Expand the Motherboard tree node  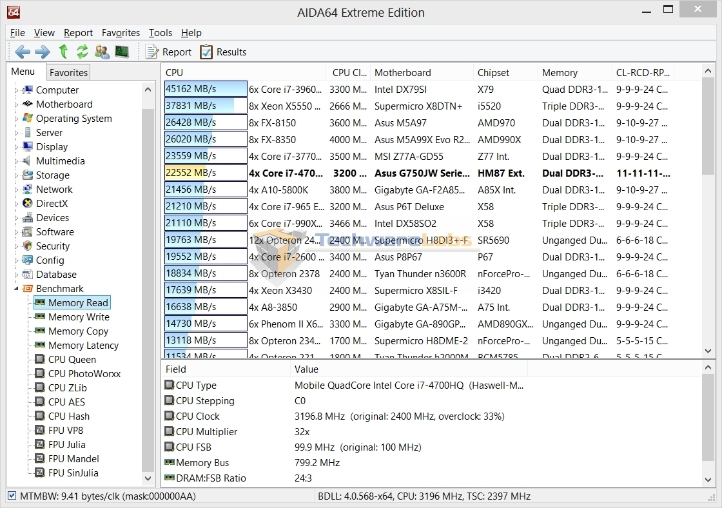(x=16, y=105)
